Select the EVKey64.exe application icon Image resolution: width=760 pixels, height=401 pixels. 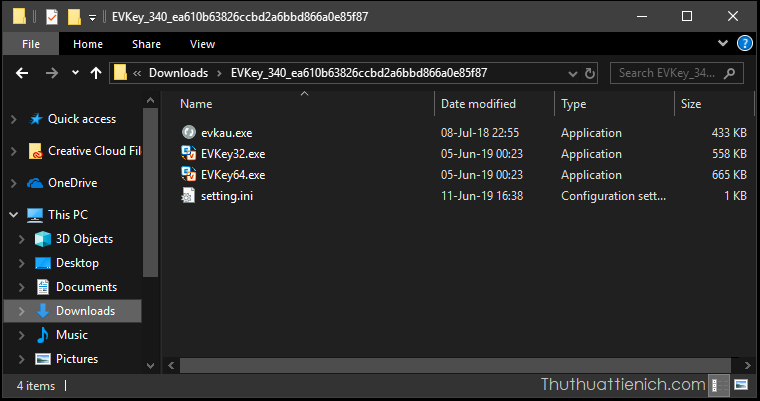tap(189, 175)
